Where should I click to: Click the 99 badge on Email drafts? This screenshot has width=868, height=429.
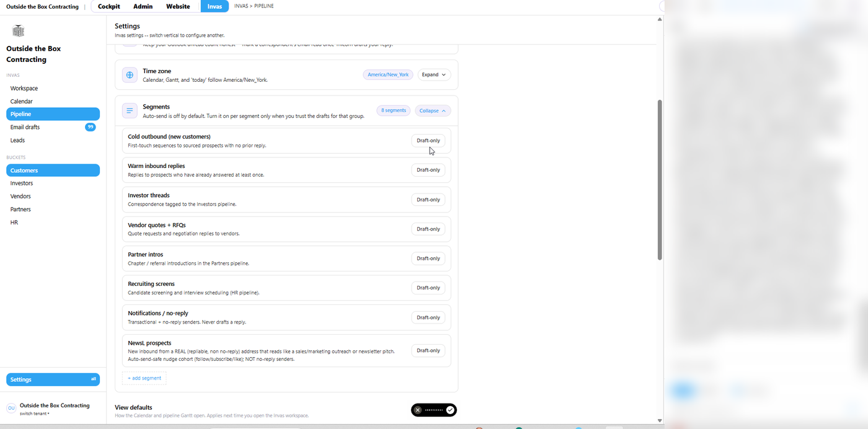[91, 127]
